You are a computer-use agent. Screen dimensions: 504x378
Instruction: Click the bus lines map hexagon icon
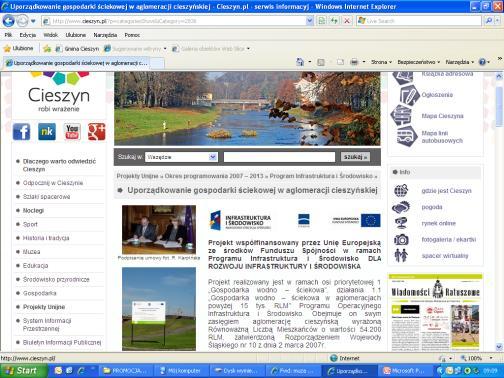coord(407,136)
